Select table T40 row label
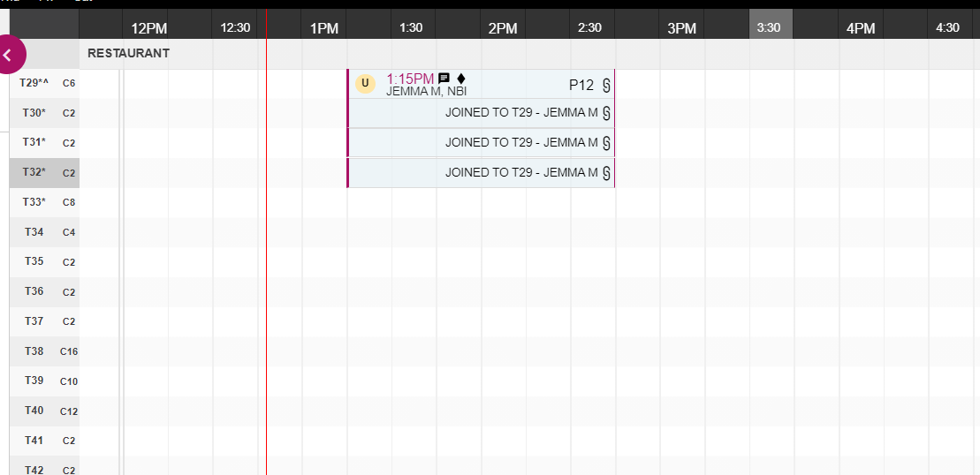 44,411
